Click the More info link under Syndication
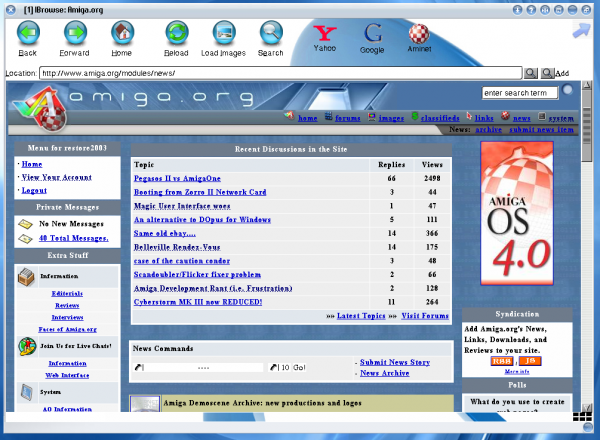 pos(517,371)
